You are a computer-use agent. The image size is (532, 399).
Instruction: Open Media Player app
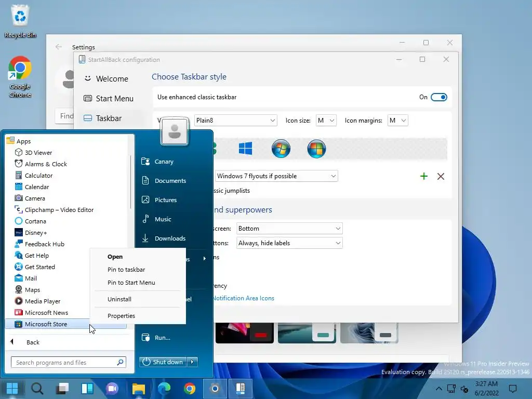(37, 301)
